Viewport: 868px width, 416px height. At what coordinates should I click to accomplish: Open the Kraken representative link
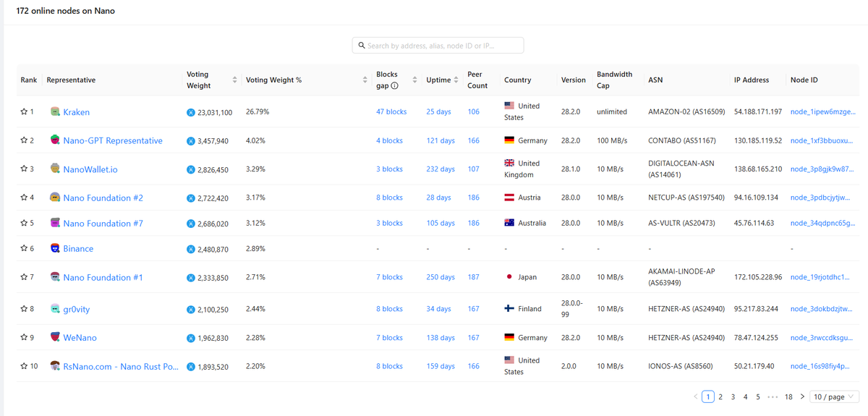(x=77, y=112)
